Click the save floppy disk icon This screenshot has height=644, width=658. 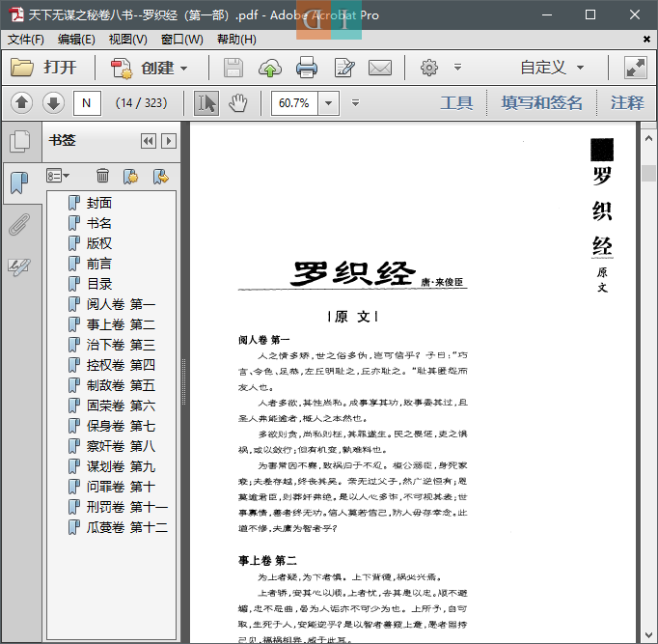pos(233,68)
